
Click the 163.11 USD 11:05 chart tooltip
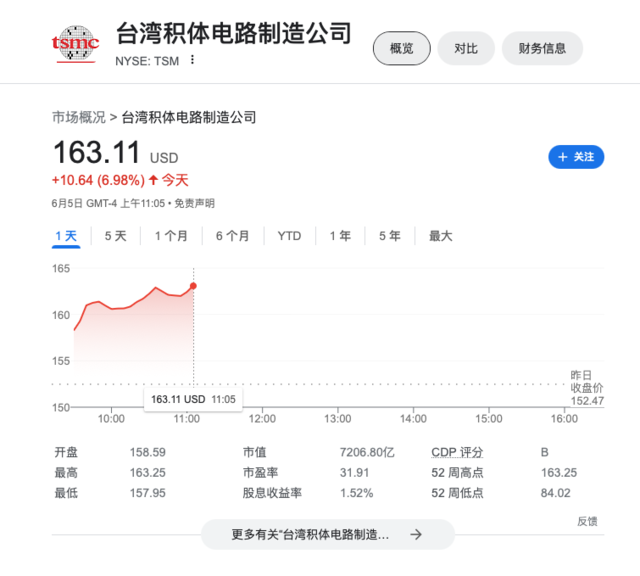pos(193,399)
